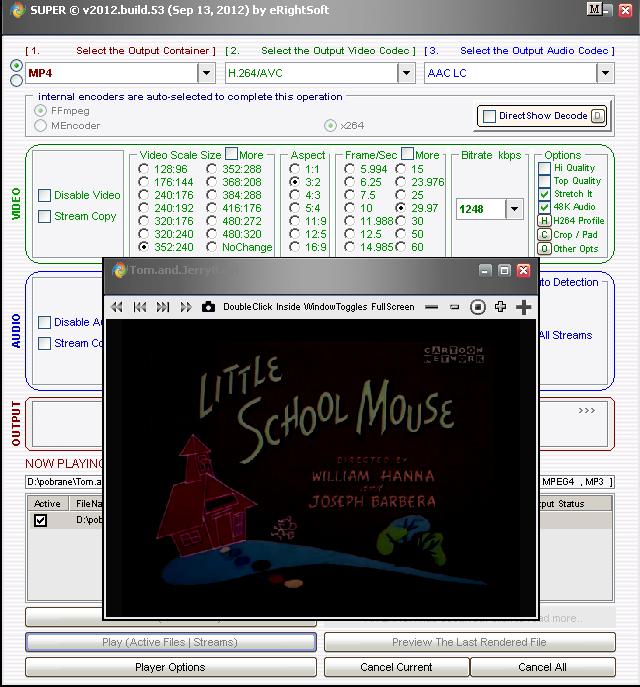
Task: Click the large minus icon in player
Action: [431, 307]
